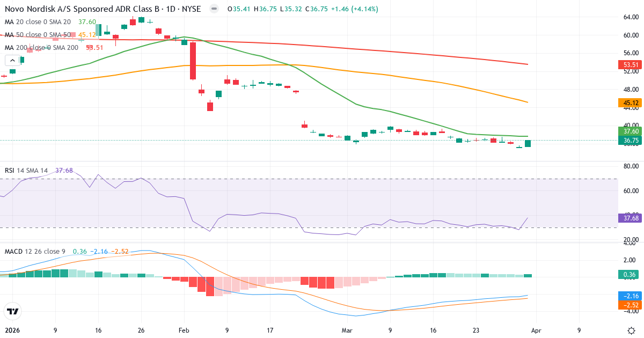Screen dimensions: 644x338
Task: Select the MA 50 close SMA 50 label
Action: [38, 35]
